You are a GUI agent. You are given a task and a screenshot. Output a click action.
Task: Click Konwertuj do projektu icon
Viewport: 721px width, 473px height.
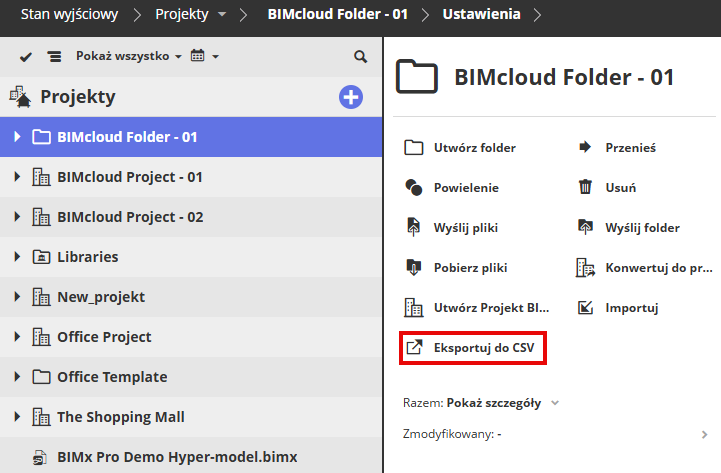tap(585, 268)
